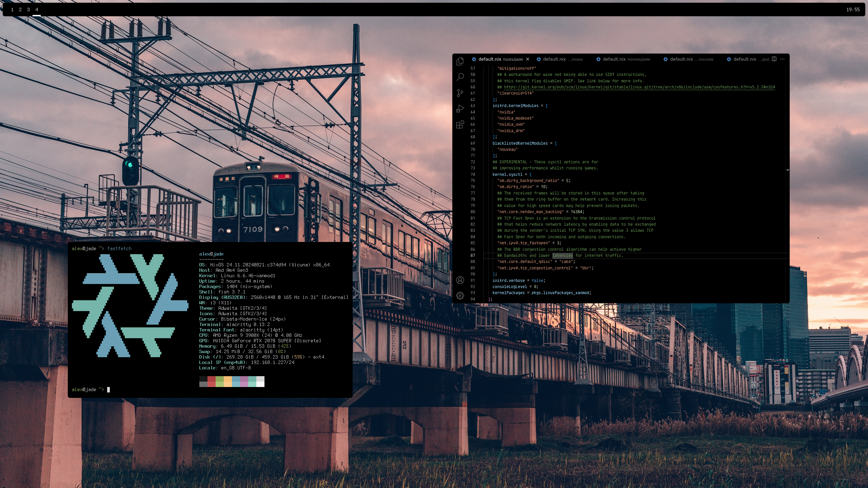This screenshot has height=488, width=868.
Task: Split the editor to the right
Action: (774, 59)
